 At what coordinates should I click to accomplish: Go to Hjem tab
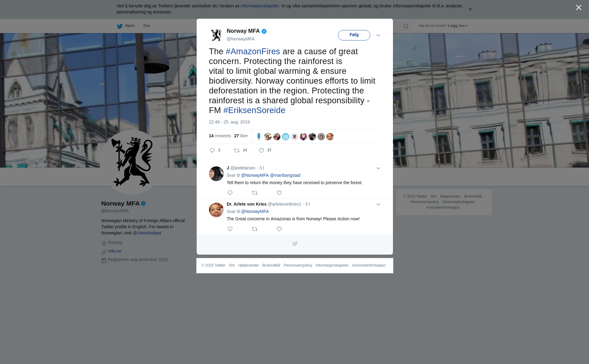click(126, 26)
